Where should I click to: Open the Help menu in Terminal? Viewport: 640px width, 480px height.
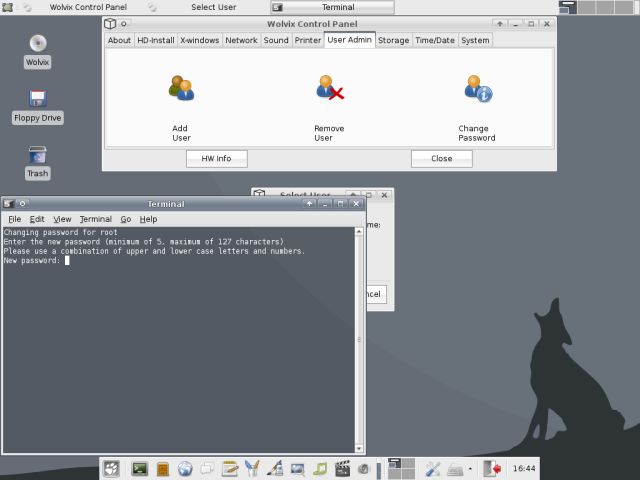[x=148, y=219]
